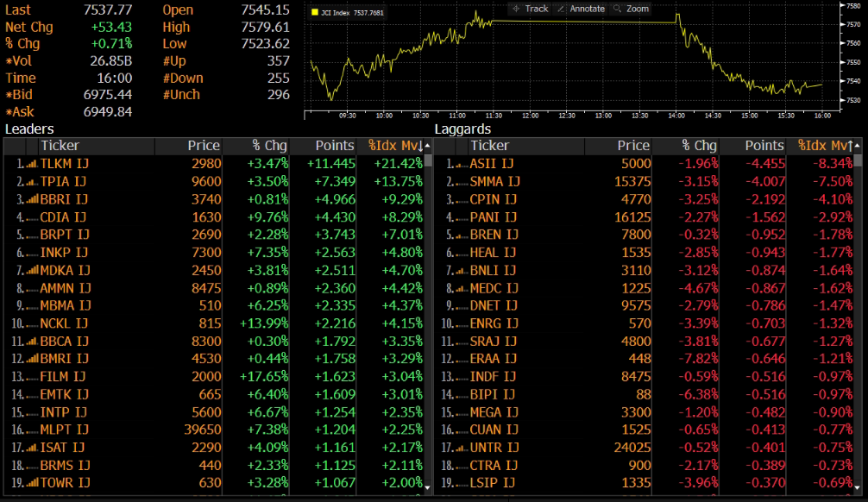
Task: Click the INDF IJ ticker
Action: click(493, 377)
